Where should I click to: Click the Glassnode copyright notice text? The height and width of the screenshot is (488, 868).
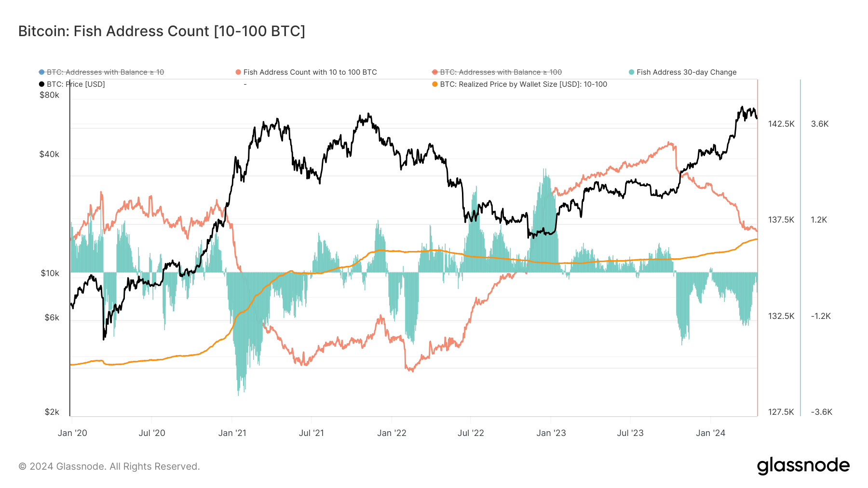pos(109,466)
